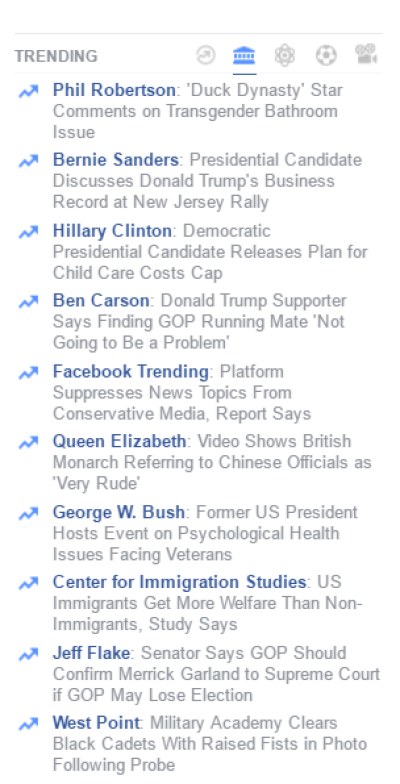The image size is (400, 784).
Task: Open the Bernie Sanders trending topic
Action: tap(116, 160)
